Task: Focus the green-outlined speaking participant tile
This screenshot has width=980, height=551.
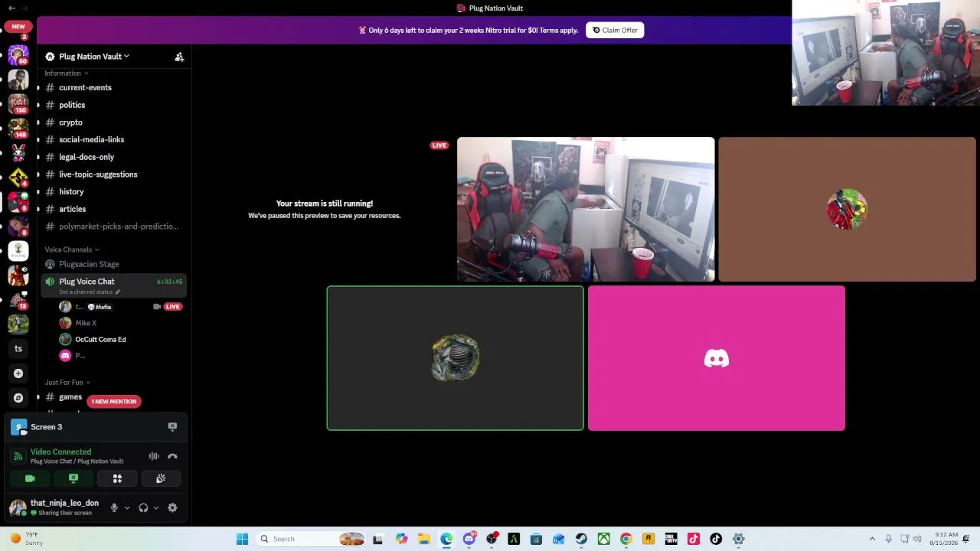Action: (456, 358)
